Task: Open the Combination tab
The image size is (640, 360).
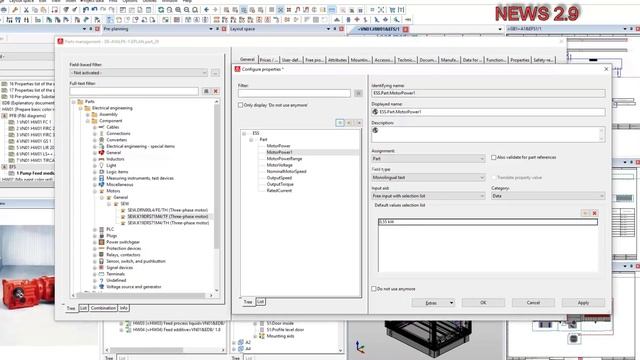Action: coord(103,308)
